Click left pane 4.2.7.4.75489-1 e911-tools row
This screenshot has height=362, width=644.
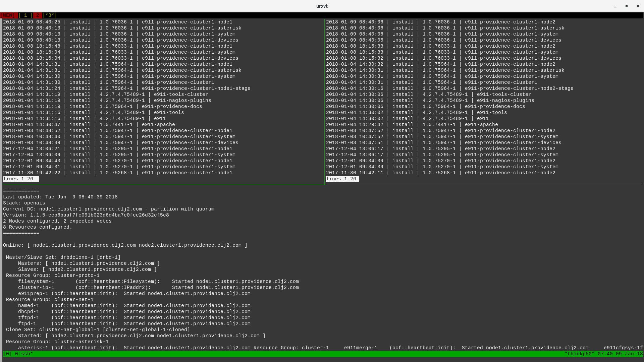(x=94, y=113)
